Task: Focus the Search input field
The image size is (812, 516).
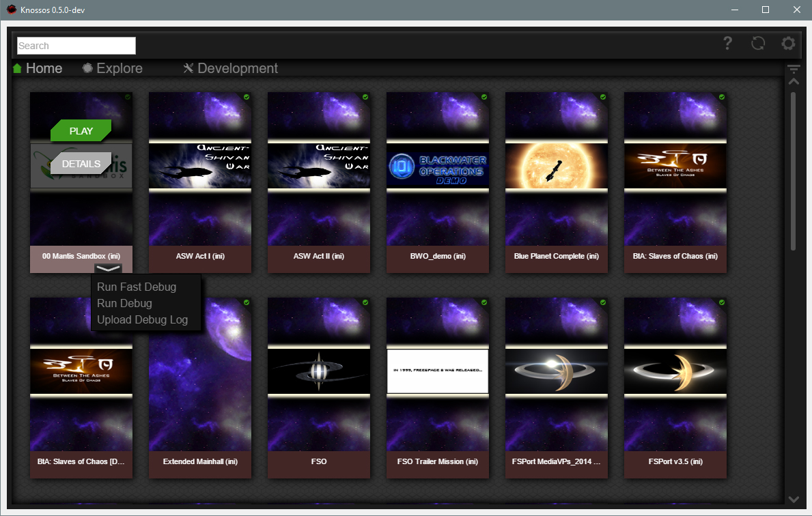Action: (x=76, y=46)
